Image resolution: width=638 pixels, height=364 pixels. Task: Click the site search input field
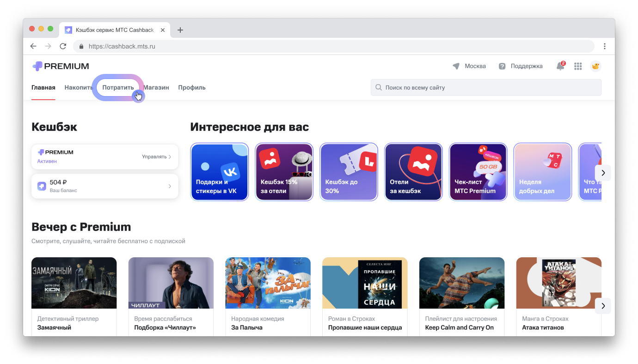(486, 87)
